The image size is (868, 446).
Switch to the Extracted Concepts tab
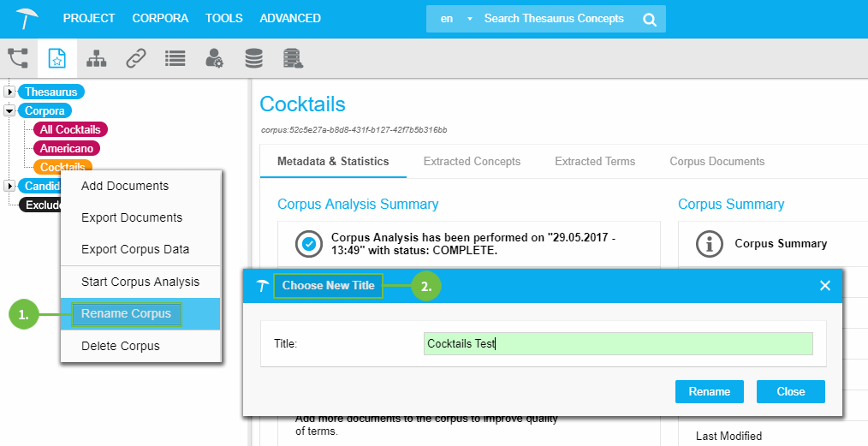click(472, 161)
